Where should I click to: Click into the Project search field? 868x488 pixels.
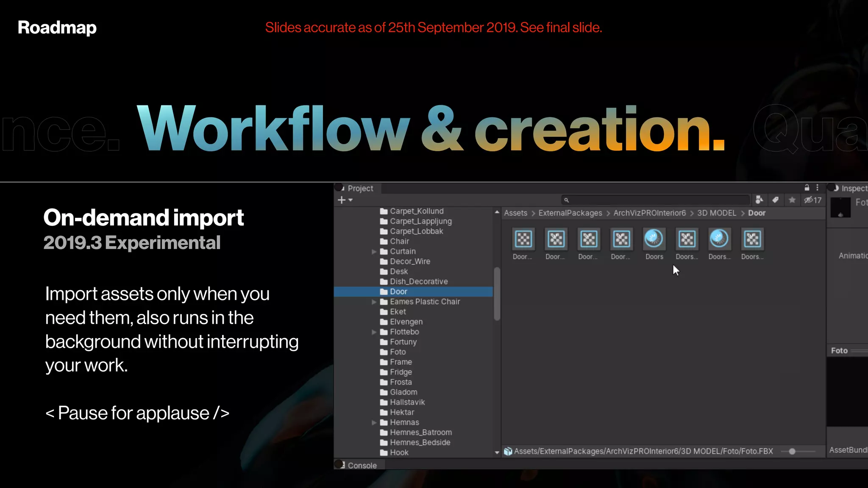[x=657, y=200]
